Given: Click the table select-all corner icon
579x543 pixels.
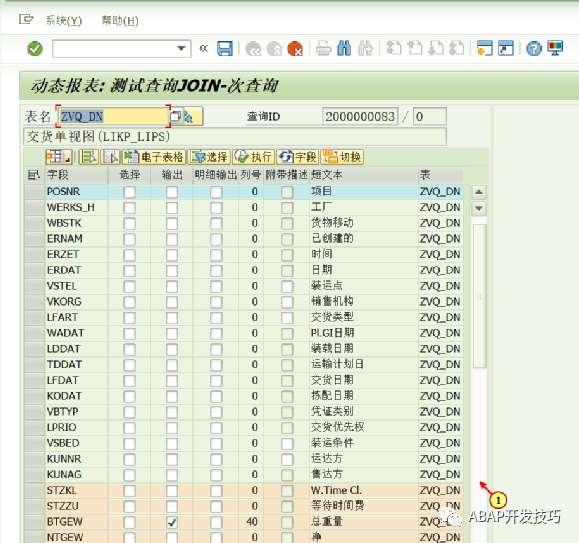Looking at the screenshot, I should pyautogui.click(x=34, y=175).
